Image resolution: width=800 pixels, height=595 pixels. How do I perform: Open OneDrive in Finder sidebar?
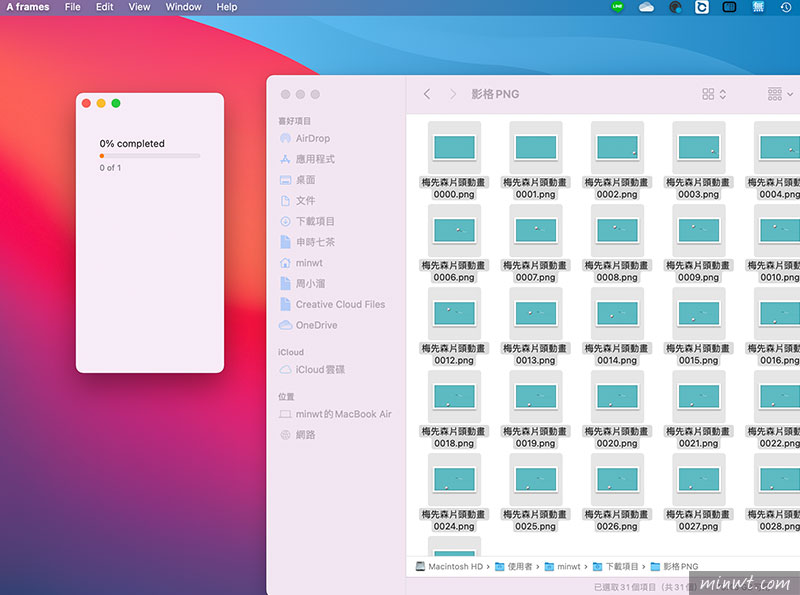[x=308, y=325]
